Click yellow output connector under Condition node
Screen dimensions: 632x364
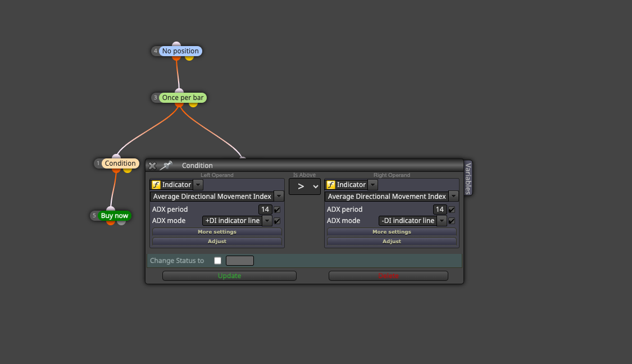[x=128, y=171]
